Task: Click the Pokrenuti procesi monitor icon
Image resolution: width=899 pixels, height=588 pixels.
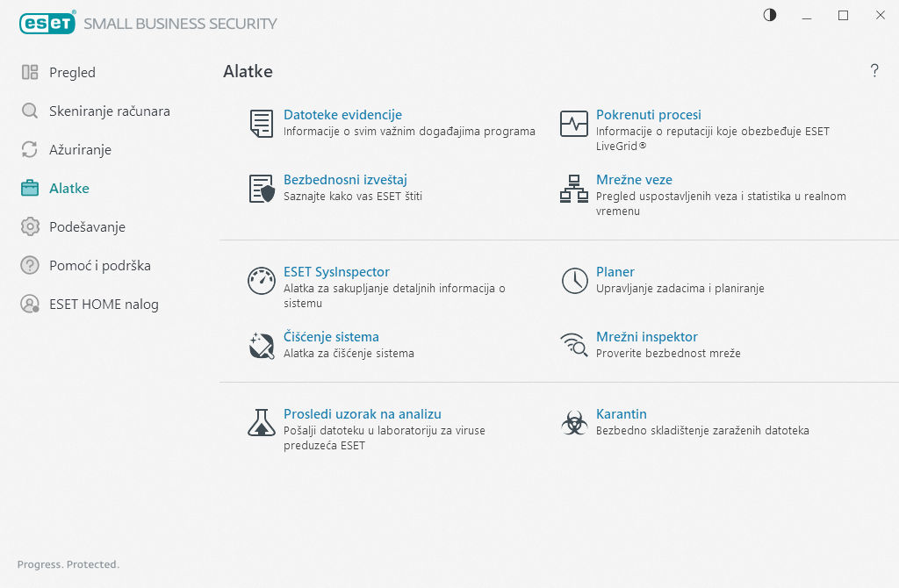Action: (574, 124)
